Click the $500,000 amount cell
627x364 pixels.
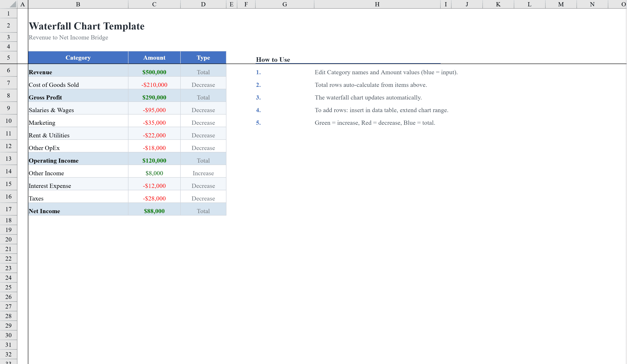tap(154, 72)
